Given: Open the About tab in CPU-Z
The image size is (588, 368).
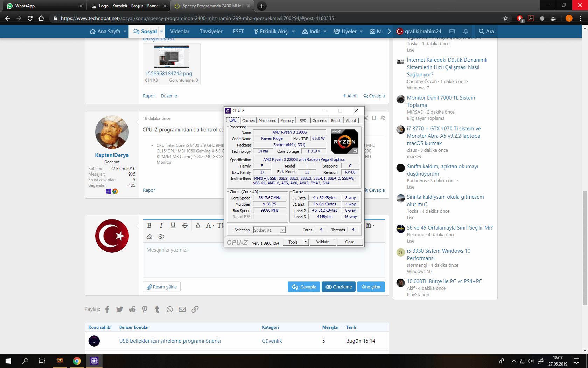Looking at the screenshot, I should (351, 121).
